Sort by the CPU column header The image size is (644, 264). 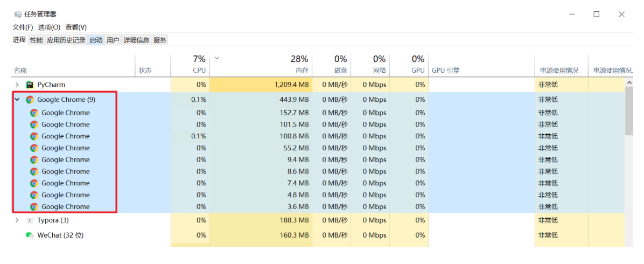[190, 65]
